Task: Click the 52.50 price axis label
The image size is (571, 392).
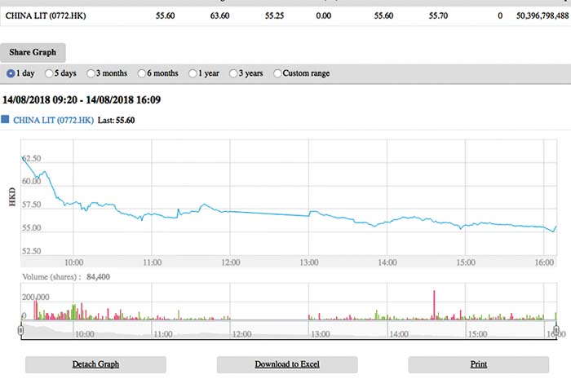Action: click(x=31, y=251)
